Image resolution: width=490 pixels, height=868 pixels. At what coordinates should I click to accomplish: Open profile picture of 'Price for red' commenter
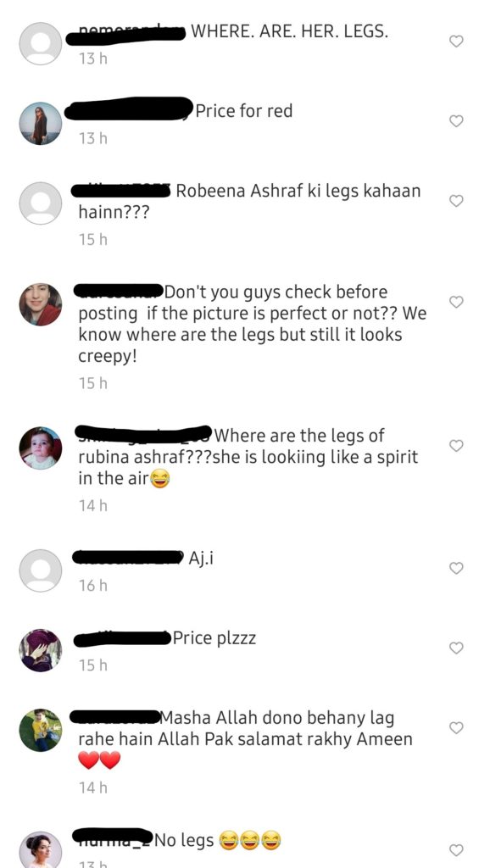(41, 124)
